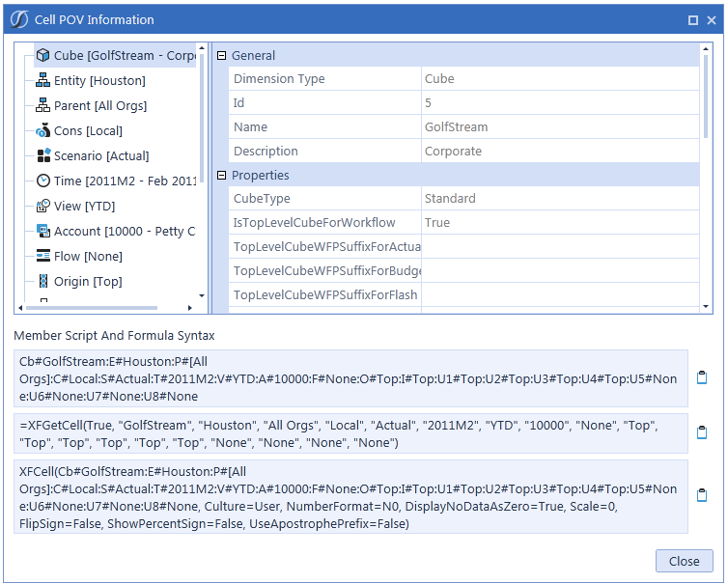Select Parent [All Orgs] tree item
This screenshot has height=584, width=728.
click(100, 106)
